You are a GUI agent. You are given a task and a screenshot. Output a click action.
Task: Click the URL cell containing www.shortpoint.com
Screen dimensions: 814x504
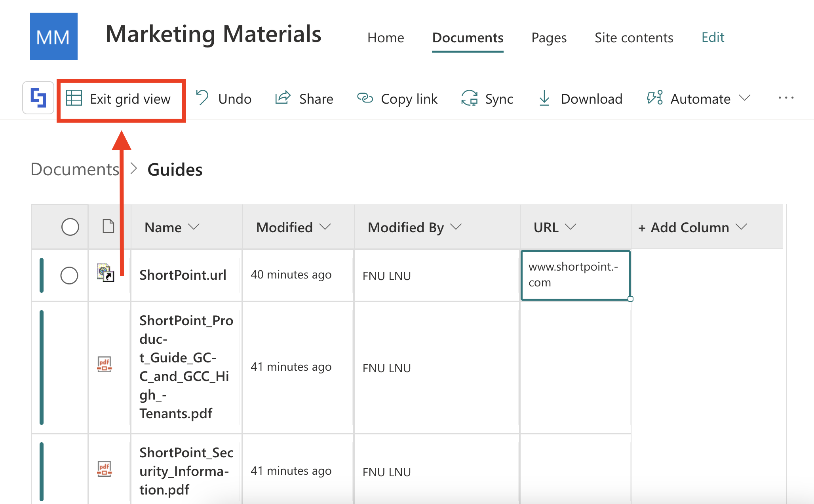[x=575, y=275]
